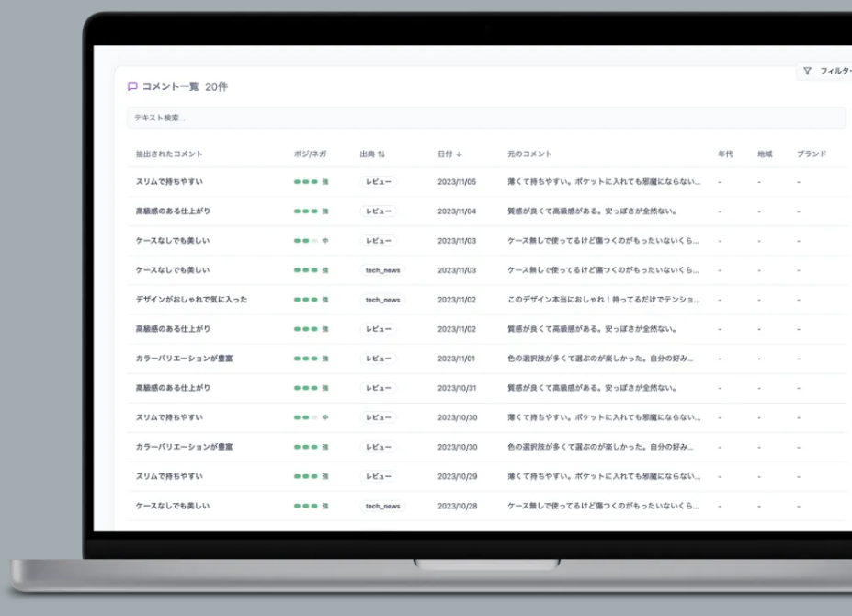Click the down arrow icon next to 日付
Screen dimensions: 852x616
(460, 154)
